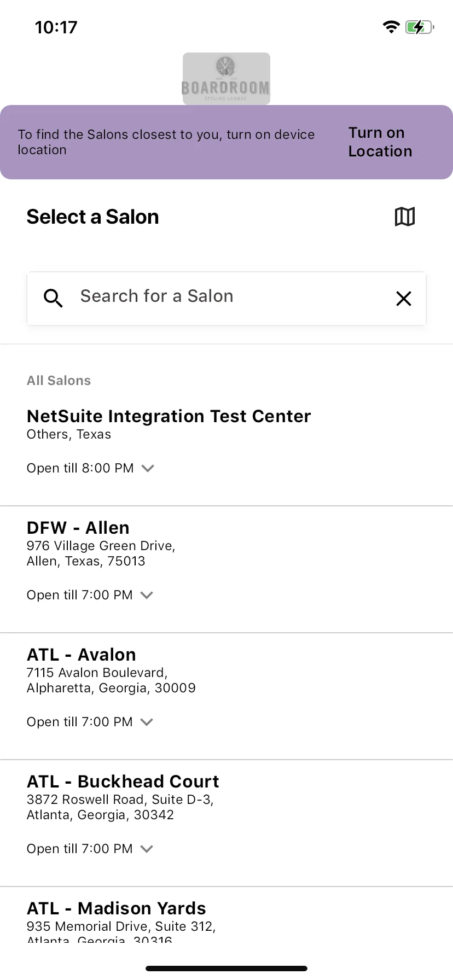453x980 pixels.
Task: Expand ATL - Buckhead Court hours chevron
Action: coord(147,849)
